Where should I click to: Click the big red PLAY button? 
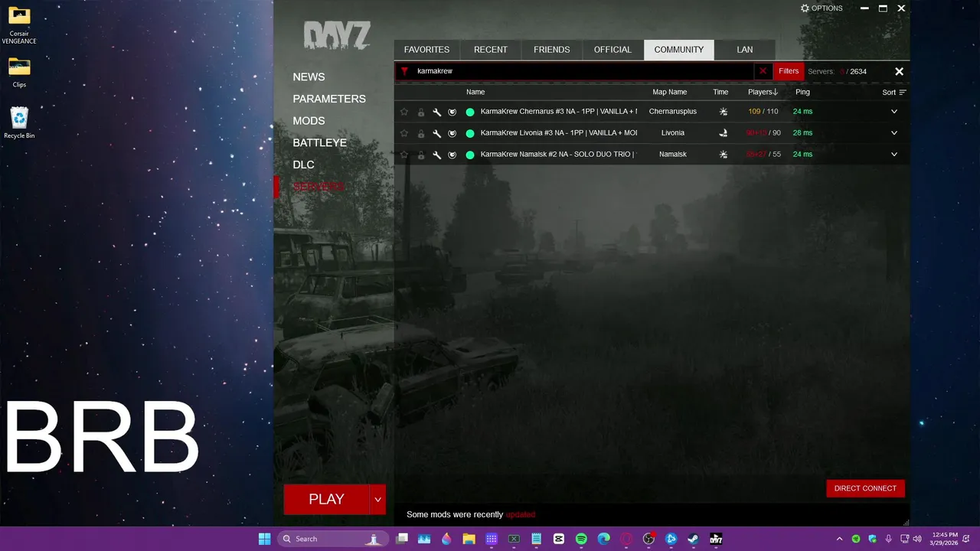(x=326, y=500)
